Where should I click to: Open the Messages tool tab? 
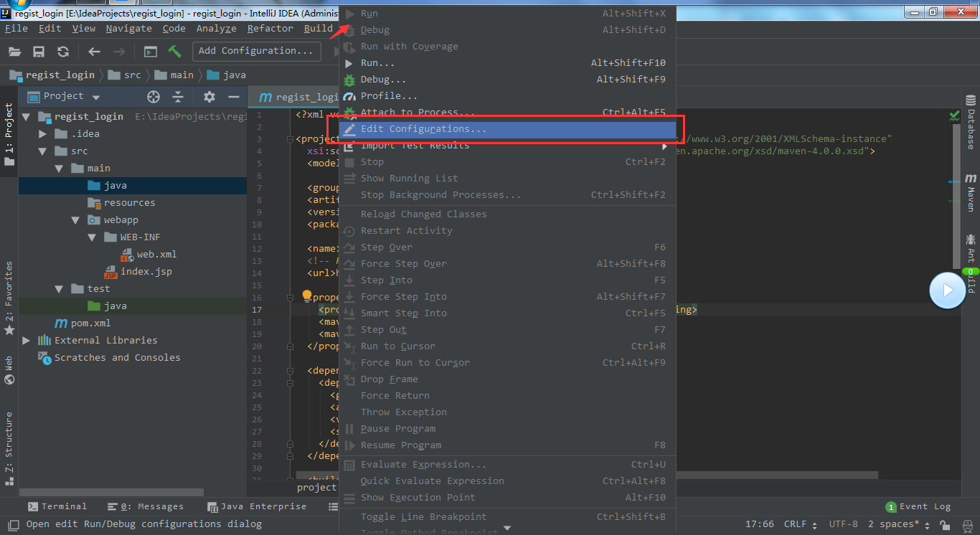pyautogui.click(x=146, y=506)
